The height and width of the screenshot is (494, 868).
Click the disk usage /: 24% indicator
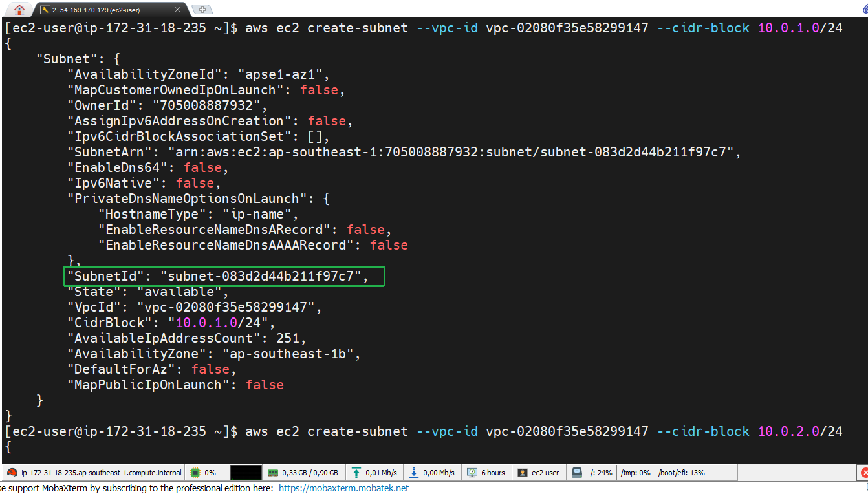coord(592,473)
